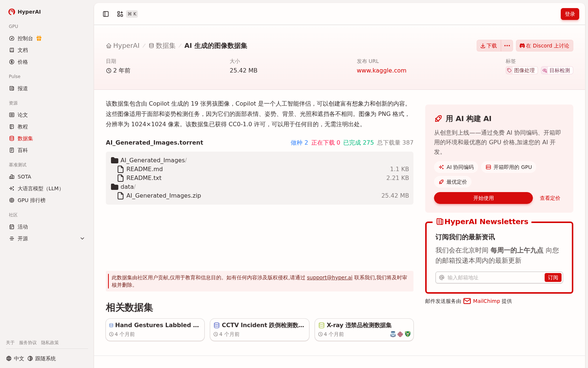Click the AI 协同编码 chip
The height and width of the screenshot is (368, 588).
click(x=456, y=167)
